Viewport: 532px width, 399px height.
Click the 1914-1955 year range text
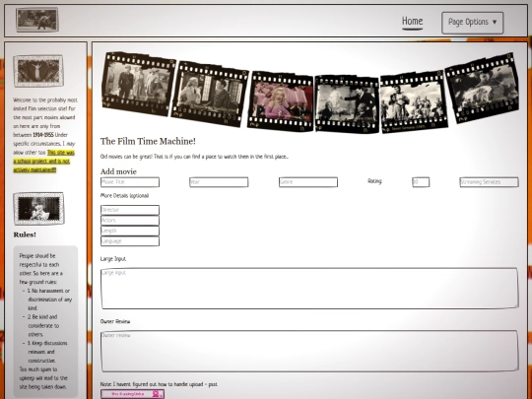43,135
